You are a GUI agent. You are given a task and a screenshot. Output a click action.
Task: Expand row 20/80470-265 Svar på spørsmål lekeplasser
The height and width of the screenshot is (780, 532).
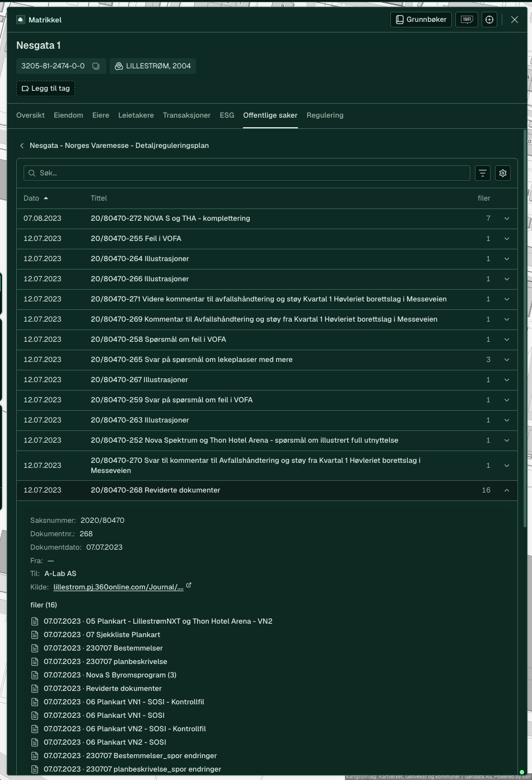pos(507,360)
